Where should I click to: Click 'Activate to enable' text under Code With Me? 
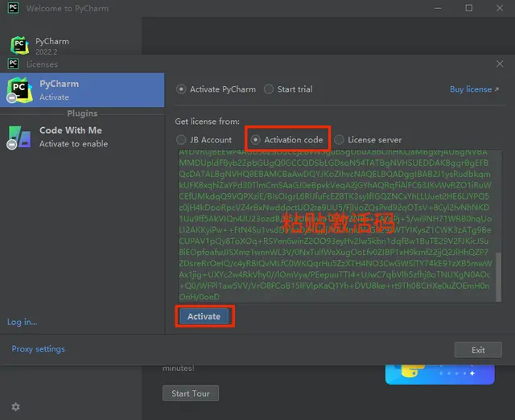(73, 144)
